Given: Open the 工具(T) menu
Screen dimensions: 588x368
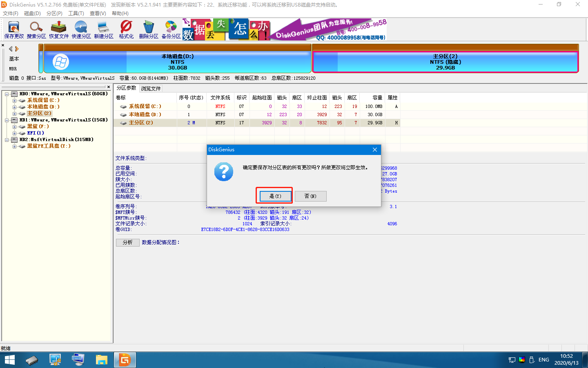Looking at the screenshot, I should tap(76, 13).
